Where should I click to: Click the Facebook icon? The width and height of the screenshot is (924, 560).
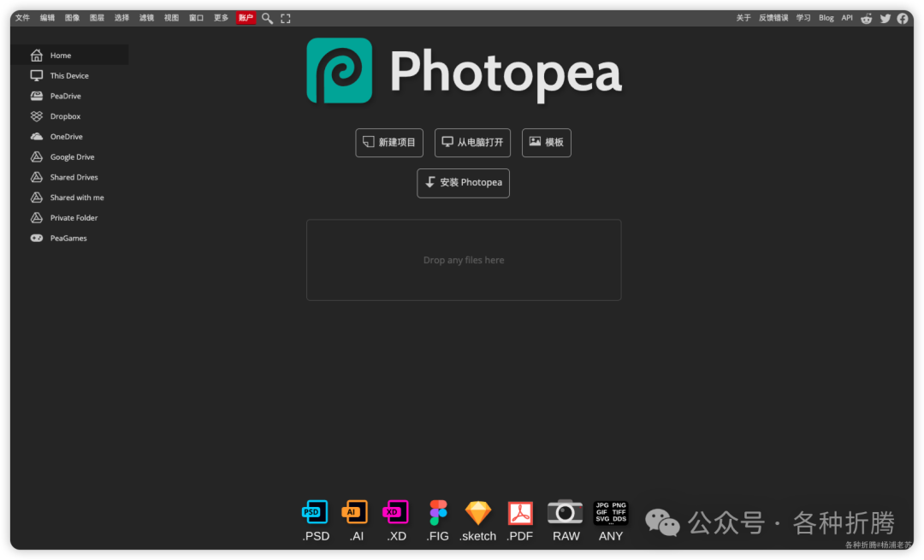click(x=903, y=18)
